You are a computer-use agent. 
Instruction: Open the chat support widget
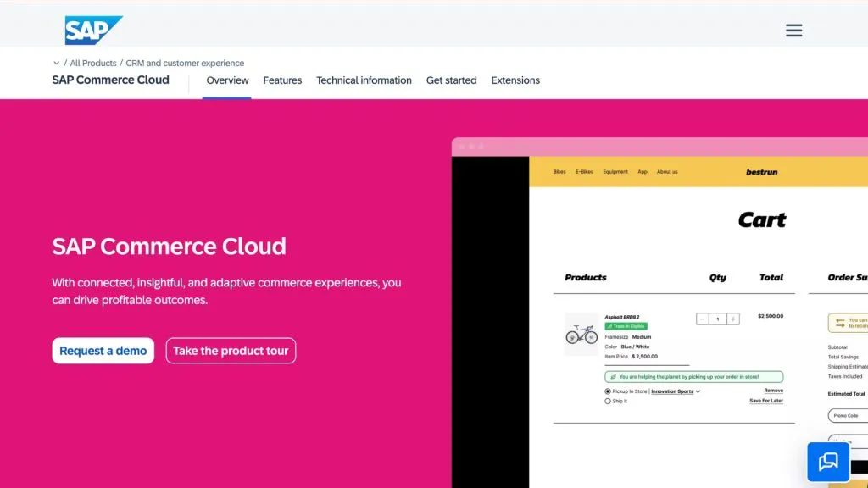point(828,462)
